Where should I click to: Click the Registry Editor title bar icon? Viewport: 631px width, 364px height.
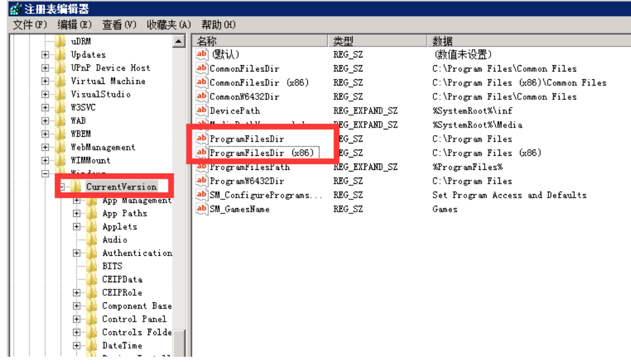coord(16,8)
